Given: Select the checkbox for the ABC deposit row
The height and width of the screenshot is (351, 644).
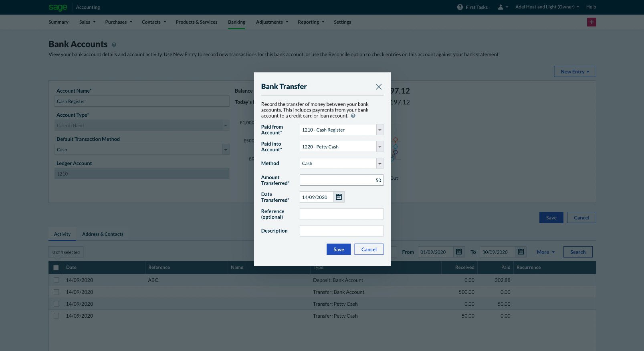Looking at the screenshot, I should [x=56, y=280].
